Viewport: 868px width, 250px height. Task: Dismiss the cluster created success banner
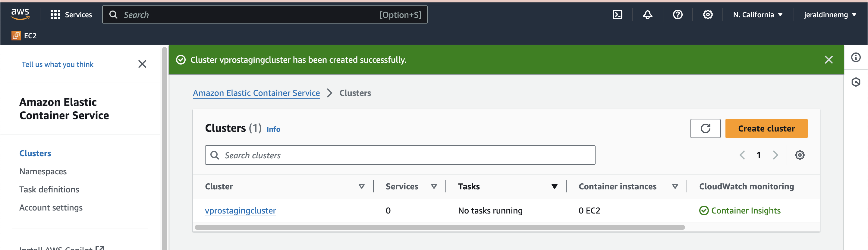pyautogui.click(x=829, y=60)
